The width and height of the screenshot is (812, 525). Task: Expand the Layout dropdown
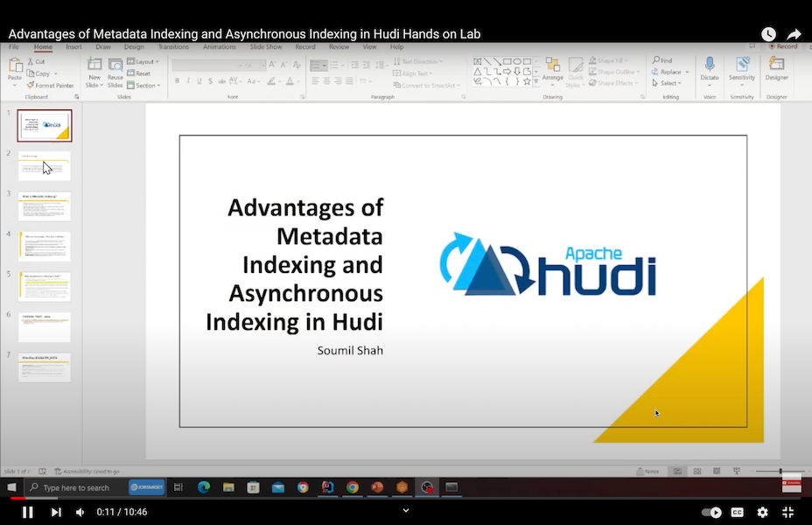point(143,62)
